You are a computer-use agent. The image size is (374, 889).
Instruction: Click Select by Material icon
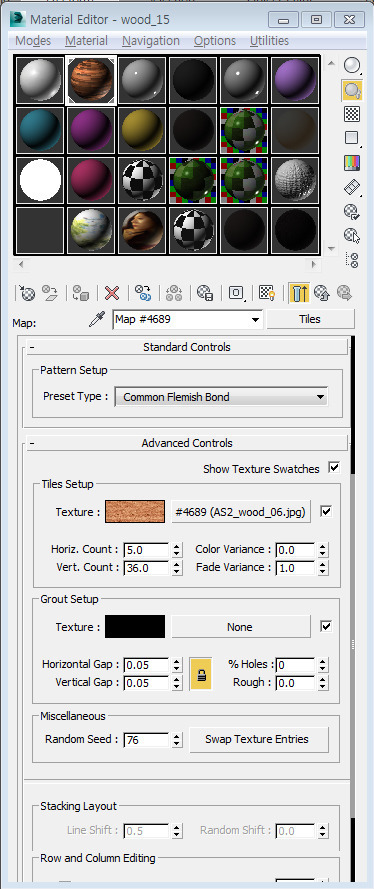pos(352,235)
